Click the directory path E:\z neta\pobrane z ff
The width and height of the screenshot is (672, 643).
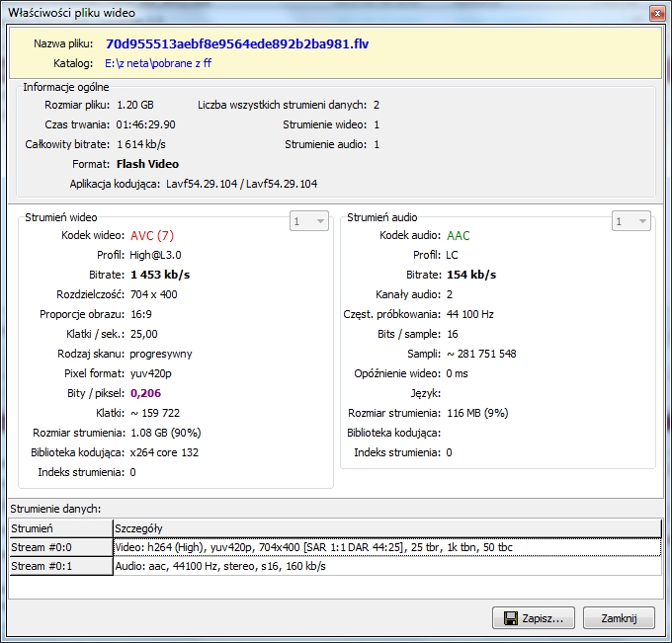tap(158, 63)
